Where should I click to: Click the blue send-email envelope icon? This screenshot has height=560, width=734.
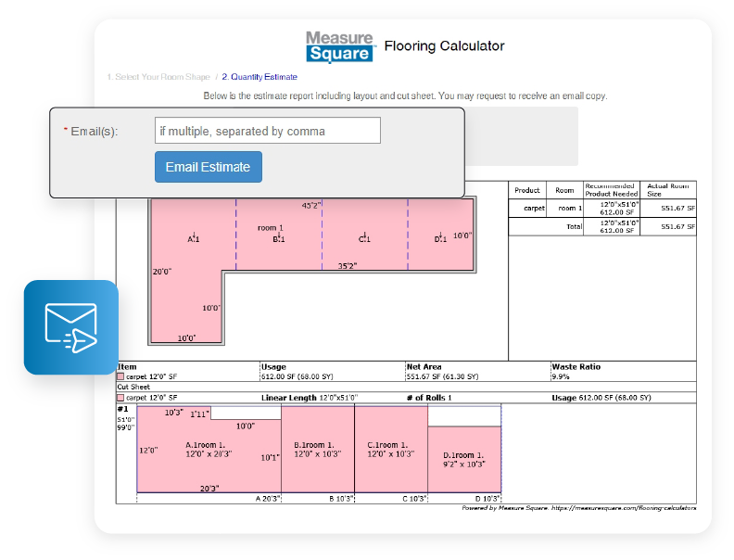pyautogui.click(x=71, y=327)
